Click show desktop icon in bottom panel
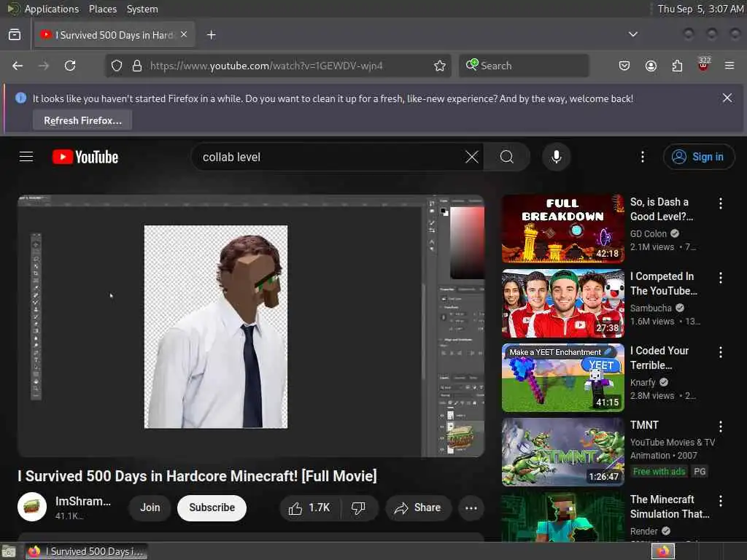Image resolution: width=747 pixels, height=560 pixels. (x=9, y=551)
